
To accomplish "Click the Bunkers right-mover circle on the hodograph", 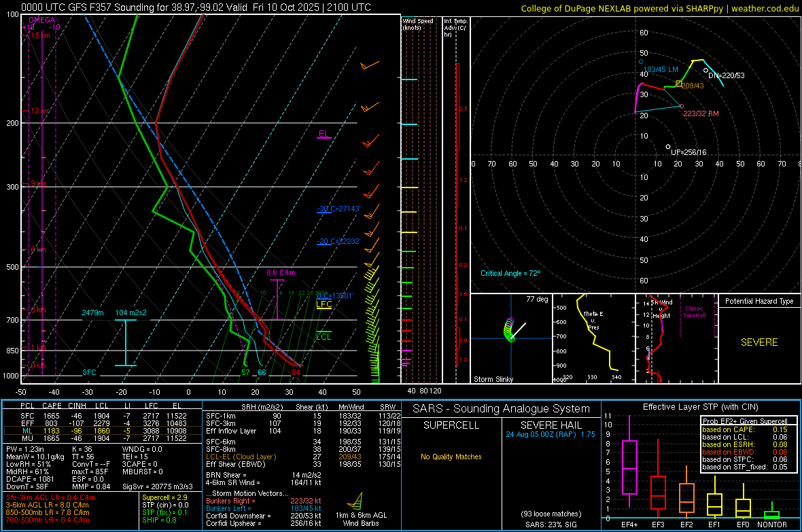I will (x=681, y=107).
